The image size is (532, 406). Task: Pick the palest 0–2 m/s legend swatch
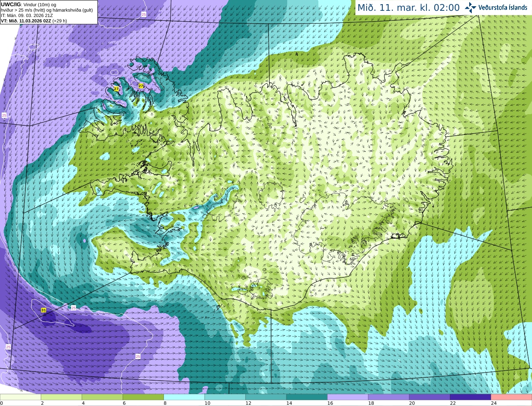click(20, 397)
